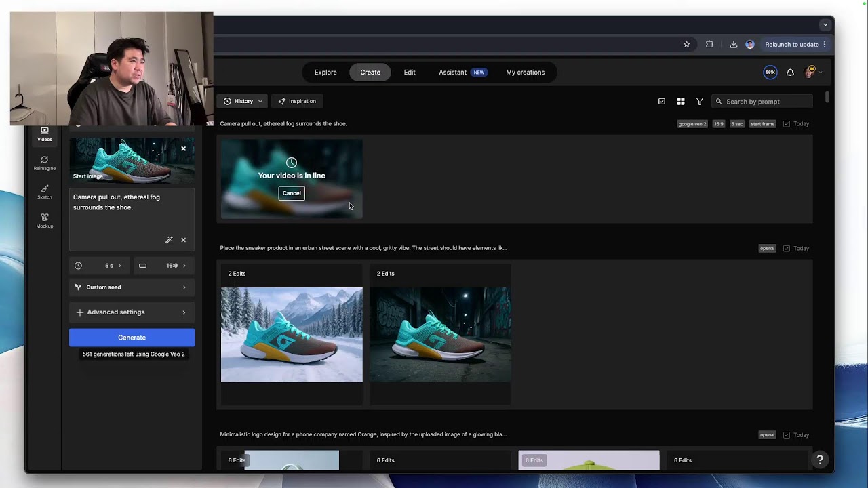The height and width of the screenshot is (488, 868).
Task: Cancel the queued video
Action: coord(292,193)
